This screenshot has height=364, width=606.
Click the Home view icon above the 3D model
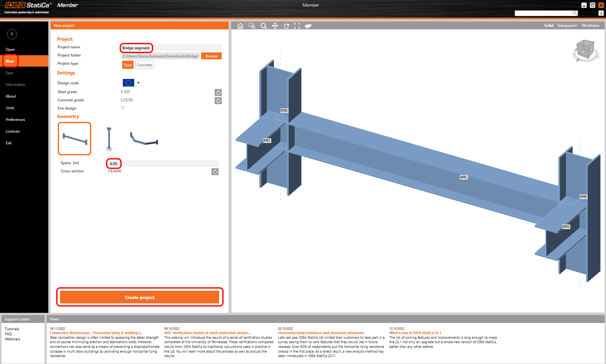pyautogui.click(x=240, y=26)
